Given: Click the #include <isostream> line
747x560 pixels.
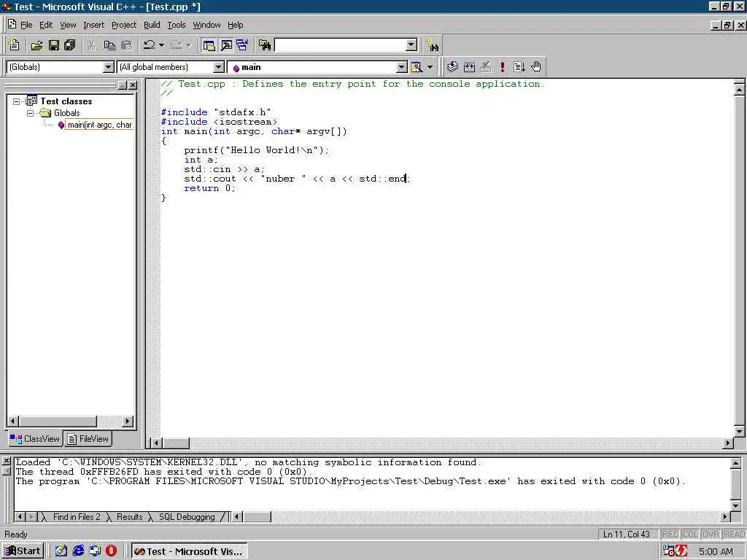Looking at the screenshot, I should click(x=219, y=122).
